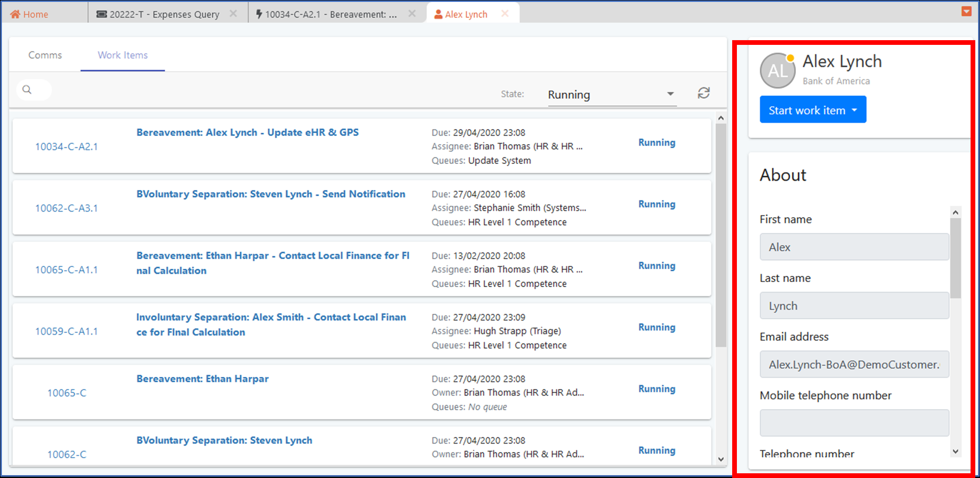Go to the Home tab
Screen dimensions: 980x478
pyautogui.click(x=29, y=14)
